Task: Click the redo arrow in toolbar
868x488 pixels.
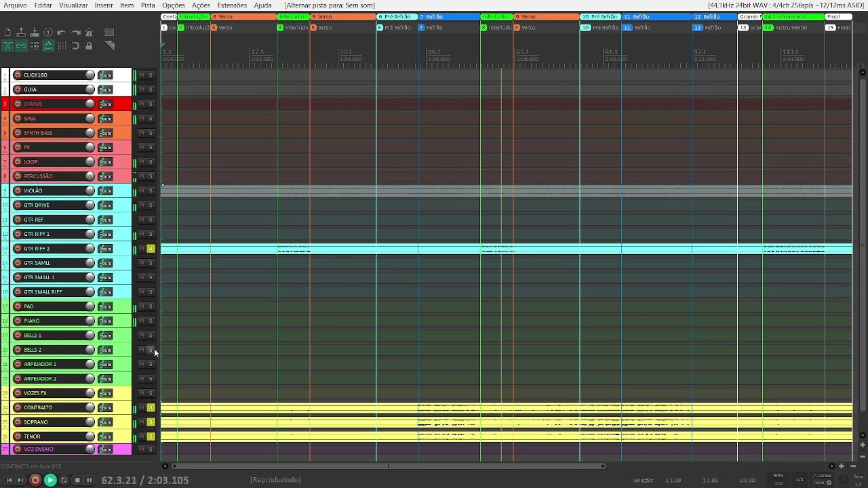Action: pyautogui.click(x=75, y=32)
